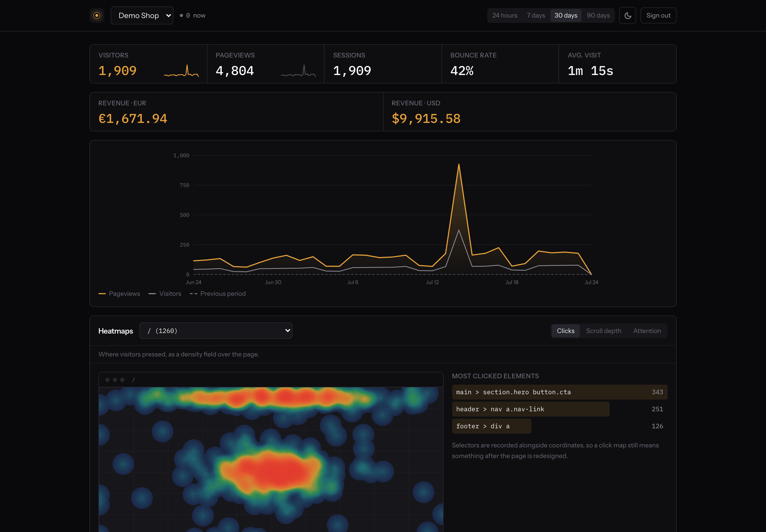Click the Bounce Rate 42% value
Image resolution: width=766 pixels, height=532 pixels.
(462, 71)
